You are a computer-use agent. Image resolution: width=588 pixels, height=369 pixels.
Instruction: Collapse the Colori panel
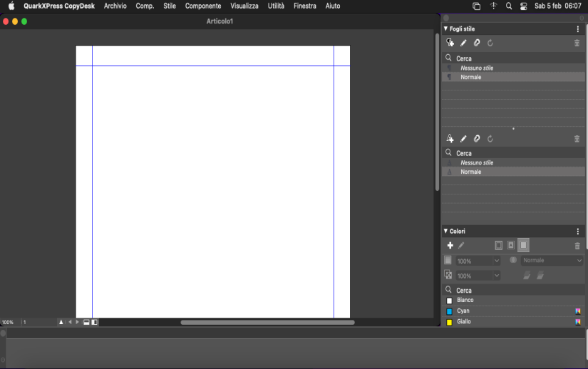pyautogui.click(x=446, y=231)
